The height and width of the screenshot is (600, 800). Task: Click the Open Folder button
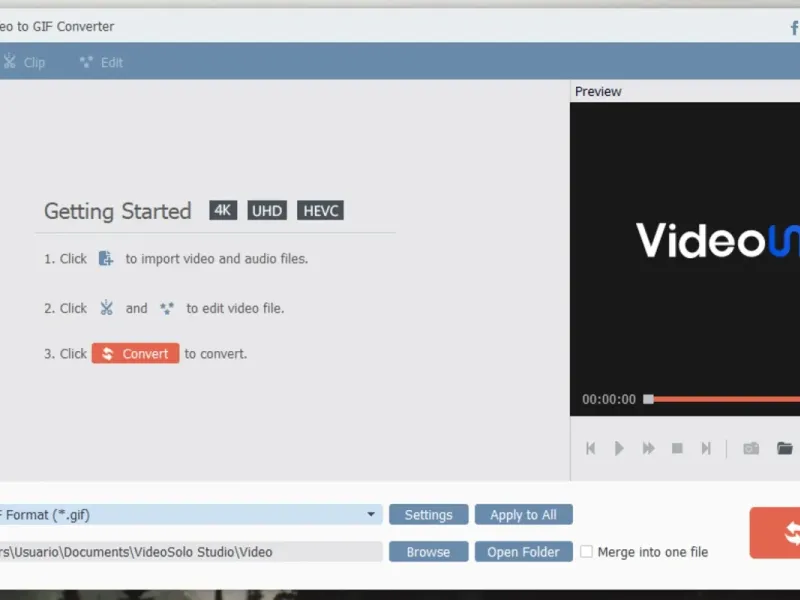point(523,552)
